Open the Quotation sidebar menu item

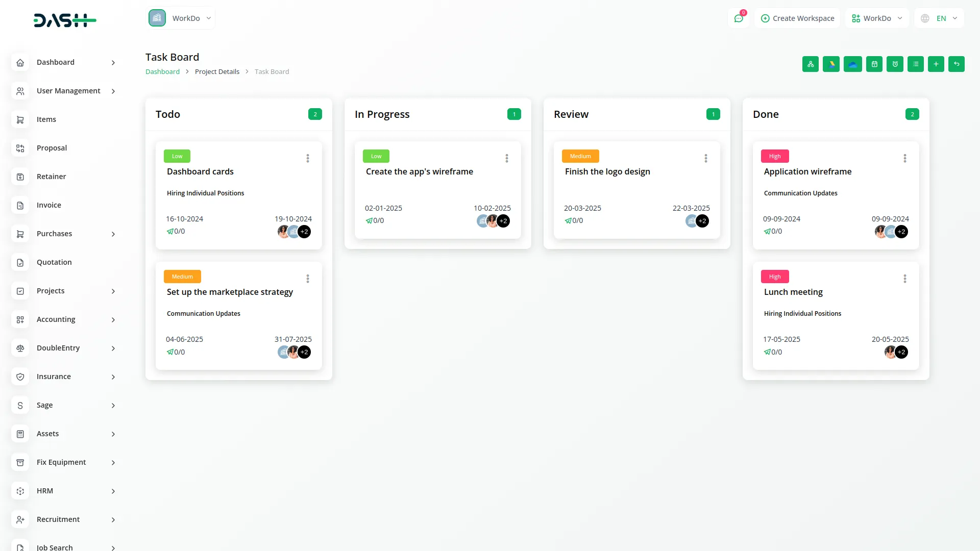click(x=54, y=262)
